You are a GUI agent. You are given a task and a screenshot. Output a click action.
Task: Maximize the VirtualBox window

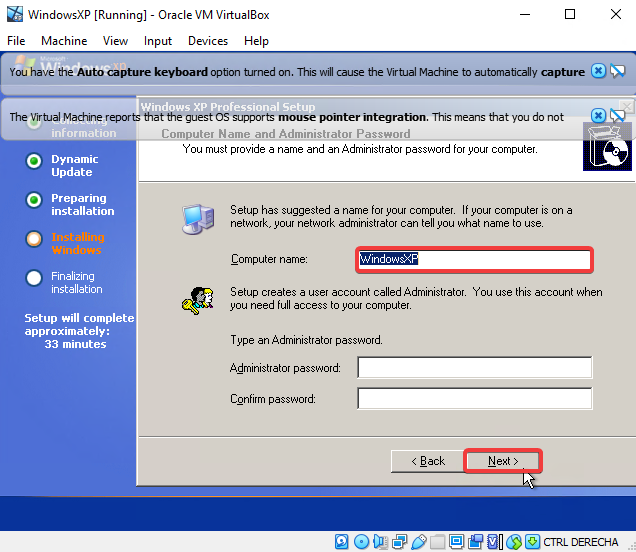point(570,15)
